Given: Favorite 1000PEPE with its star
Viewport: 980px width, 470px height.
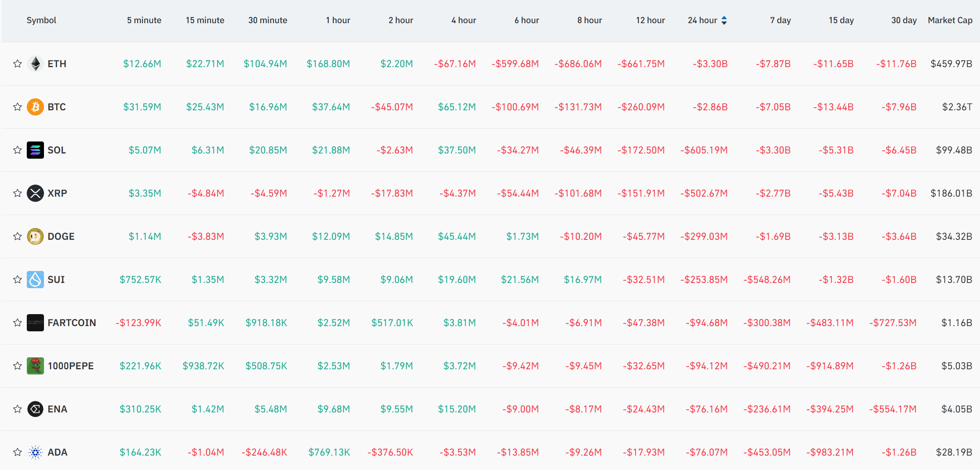Looking at the screenshot, I should coord(17,366).
